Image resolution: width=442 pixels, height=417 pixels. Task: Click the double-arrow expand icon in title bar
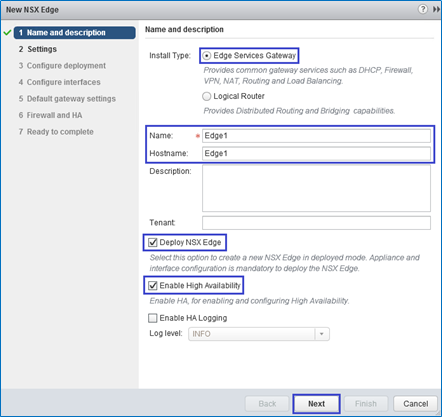[436, 9]
